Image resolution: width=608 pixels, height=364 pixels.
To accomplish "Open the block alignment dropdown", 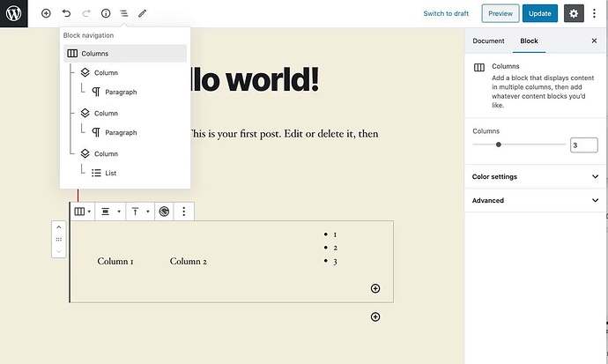I will tap(109, 212).
